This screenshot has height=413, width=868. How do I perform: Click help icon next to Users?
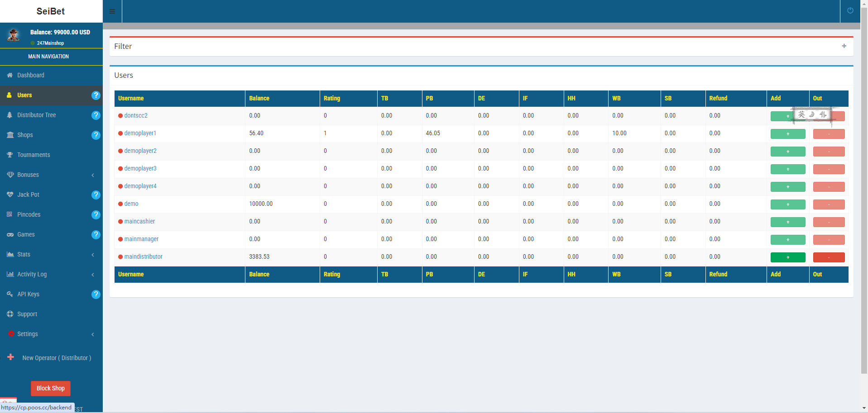pyautogui.click(x=96, y=95)
